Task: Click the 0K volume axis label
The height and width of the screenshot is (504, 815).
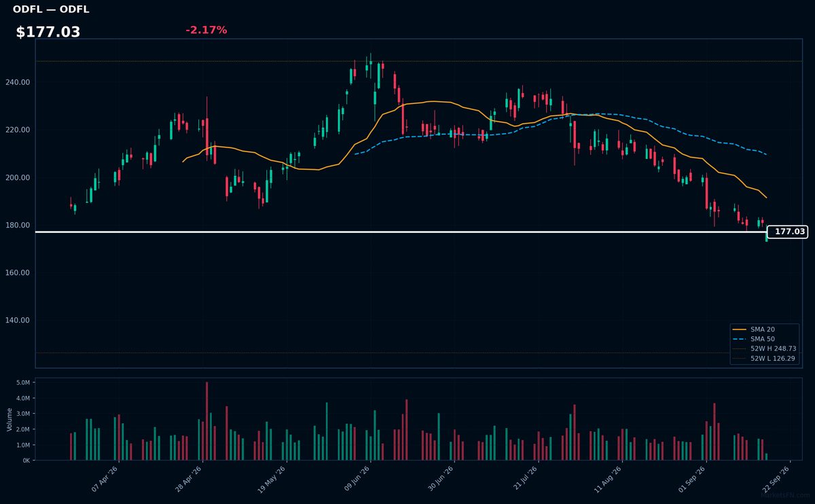Action: pos(27,460)
